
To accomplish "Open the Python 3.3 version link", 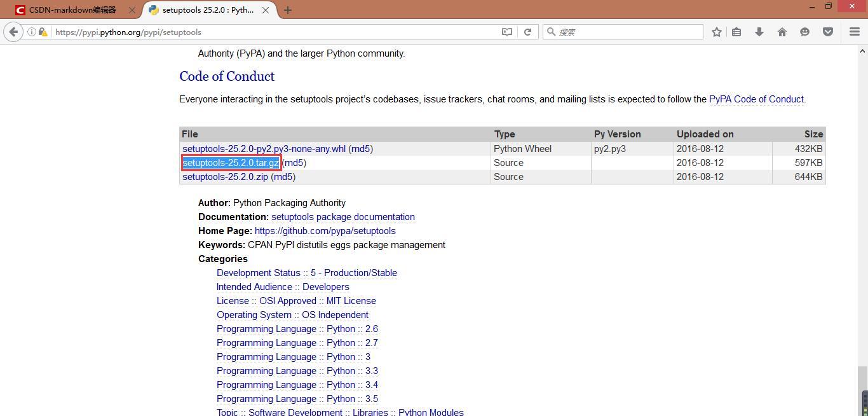I will click(372, 371).
